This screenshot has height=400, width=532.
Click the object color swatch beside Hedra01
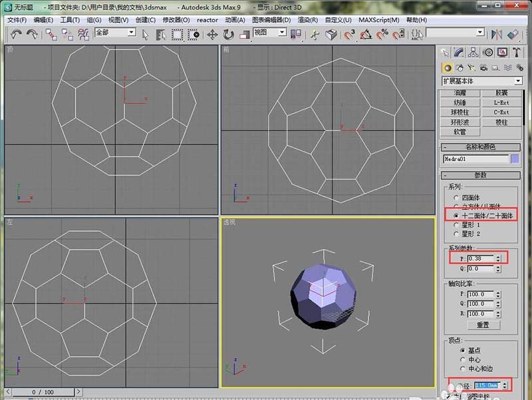514,159
